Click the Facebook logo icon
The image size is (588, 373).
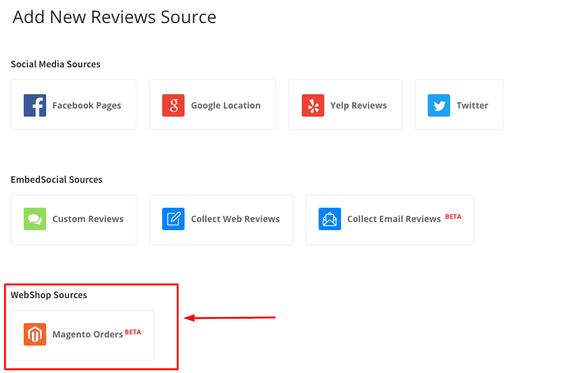click(35, 105)
